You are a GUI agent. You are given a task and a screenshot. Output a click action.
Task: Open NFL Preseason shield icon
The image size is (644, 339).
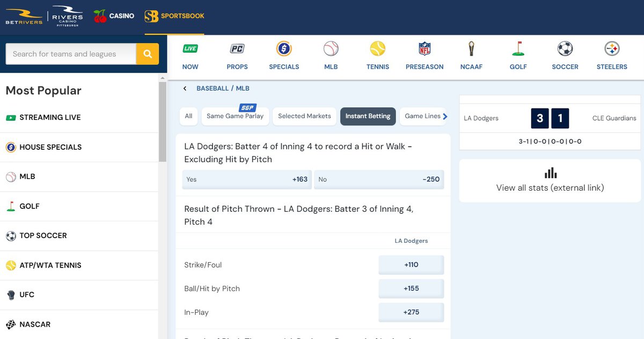[x=425, y=49]
